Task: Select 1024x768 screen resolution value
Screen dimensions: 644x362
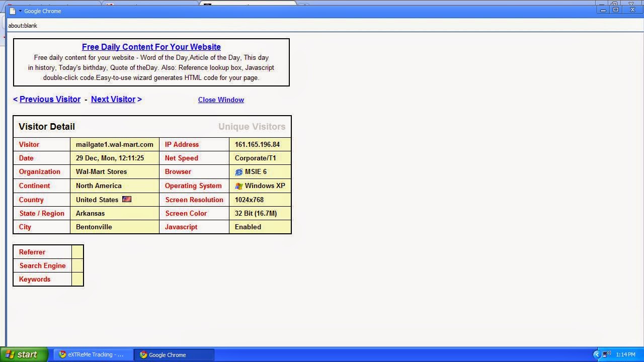Action: tap(249, 200)
